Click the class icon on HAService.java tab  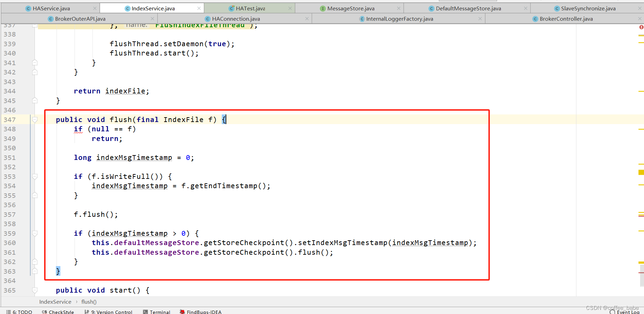tap(28, 8)
